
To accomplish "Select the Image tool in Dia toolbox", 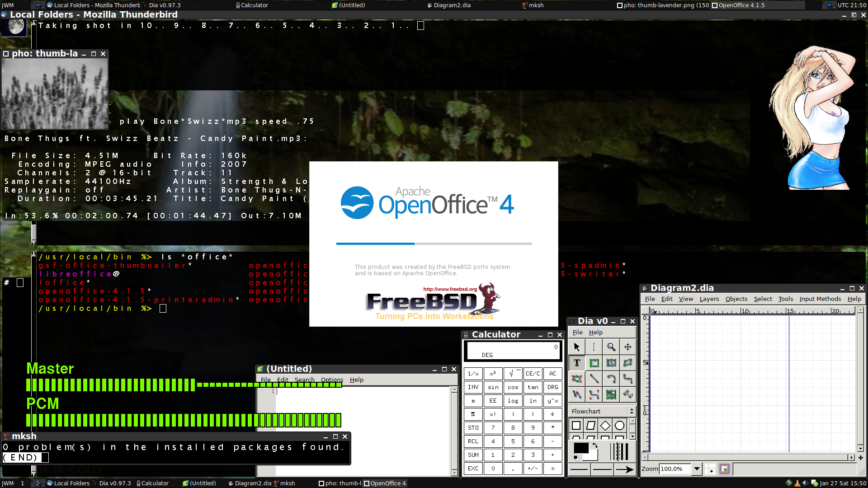I will click(611, 394).
